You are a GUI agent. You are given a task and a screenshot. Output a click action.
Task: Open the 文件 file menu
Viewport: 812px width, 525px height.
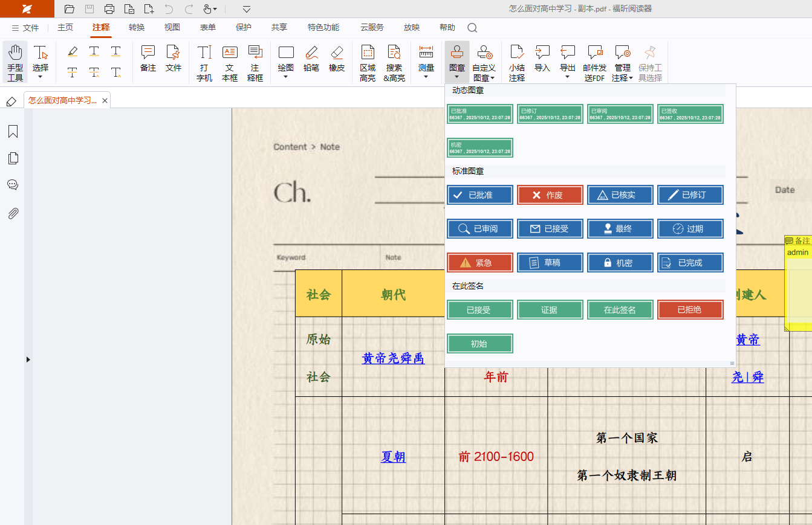click(25, 28)
